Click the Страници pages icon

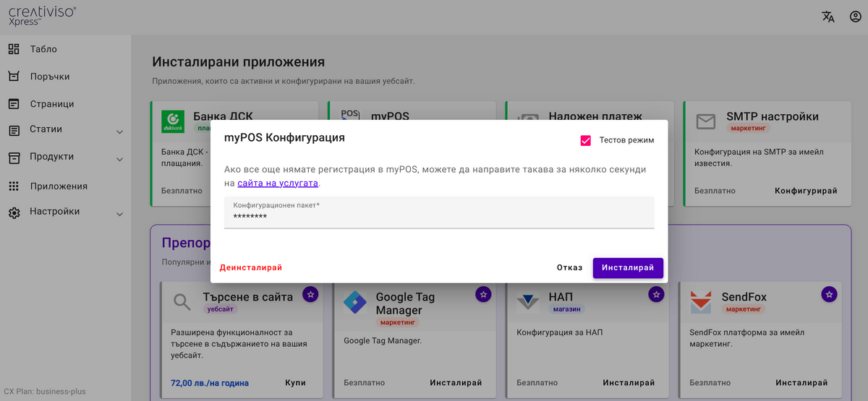click(x=14, y=103)
